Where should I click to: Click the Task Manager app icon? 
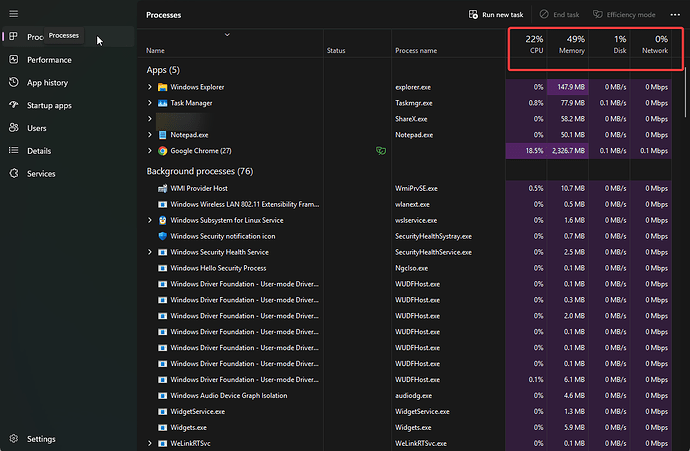pyautogui.click(x=162, y=103)
